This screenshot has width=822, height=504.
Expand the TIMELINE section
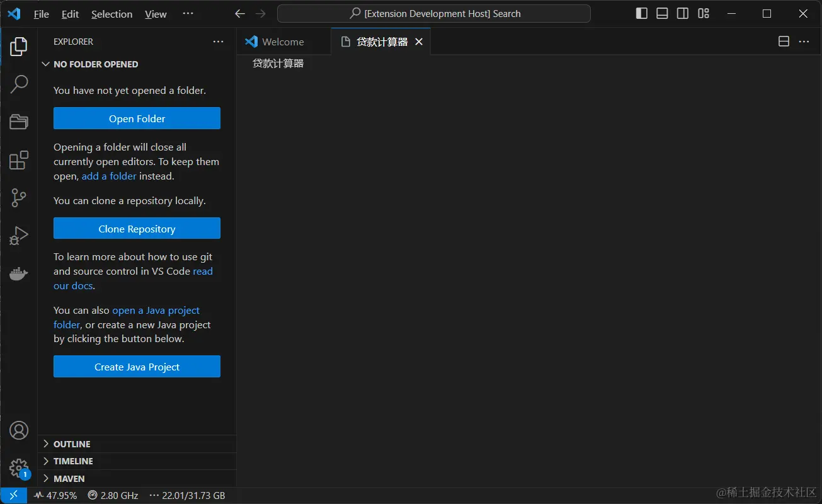click(x=137, y=461)
